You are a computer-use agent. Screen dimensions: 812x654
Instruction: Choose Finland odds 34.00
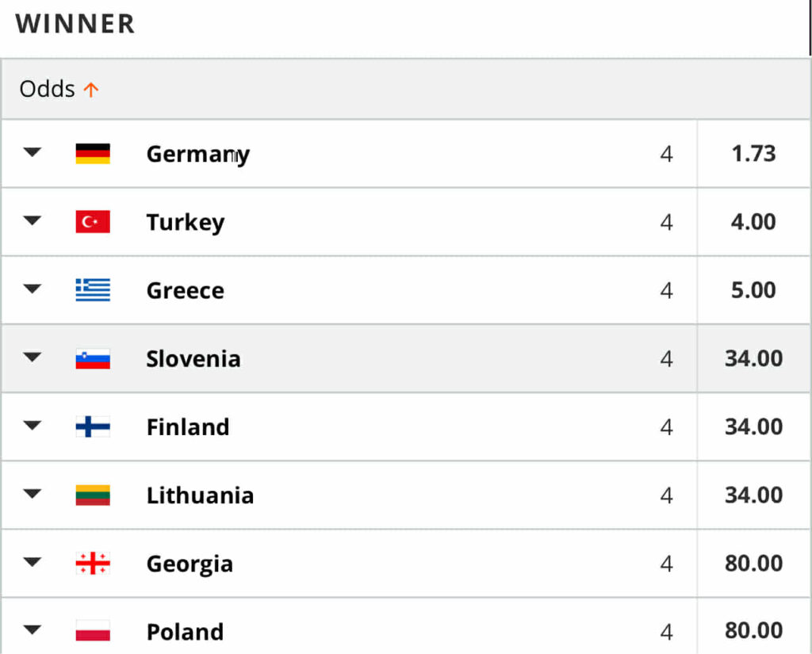pos(753,427)
